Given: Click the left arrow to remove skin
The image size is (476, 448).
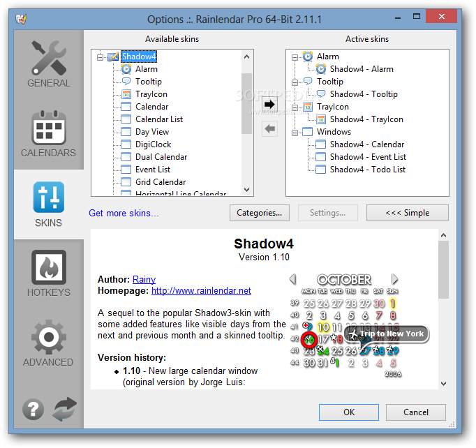Looking at the screenshot, I should [269, 128].
